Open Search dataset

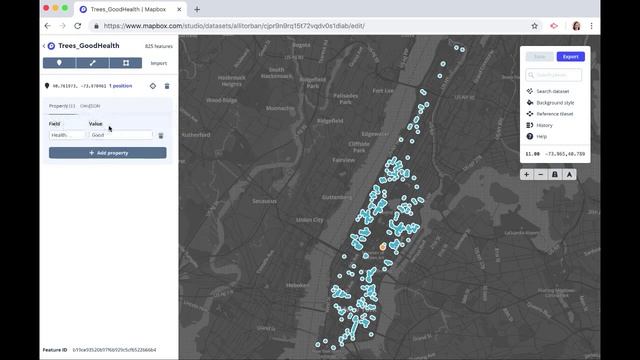pyautogui.click(x=547, y=91)
